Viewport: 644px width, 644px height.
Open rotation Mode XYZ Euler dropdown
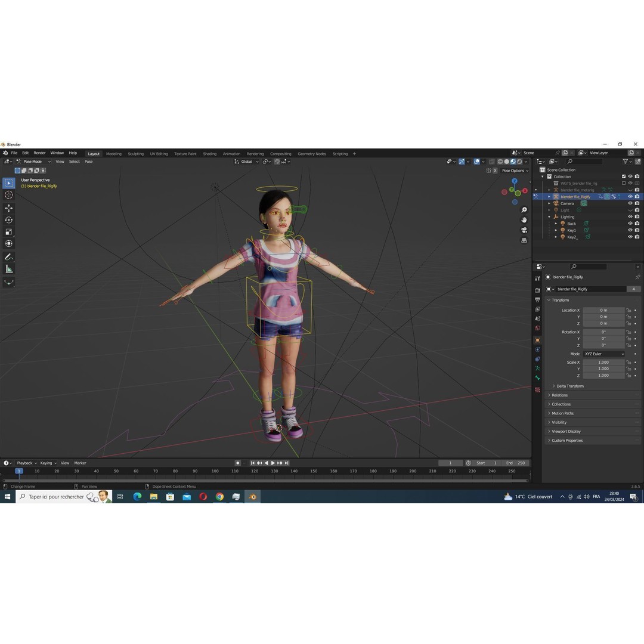(603, 354)
